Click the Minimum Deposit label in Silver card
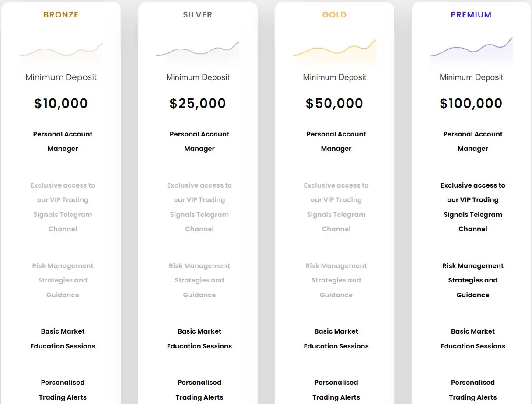This screenshot has height=404, width=532. 198,77
